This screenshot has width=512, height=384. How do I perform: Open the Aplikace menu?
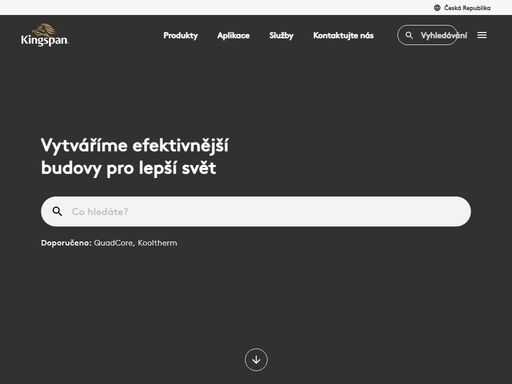point(233,35)
